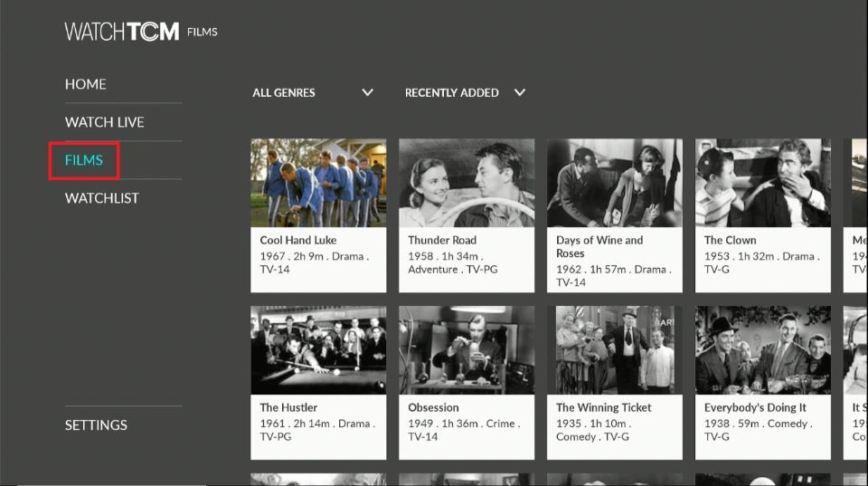Click '1949 . 1h 36m . Crime' details
This screenshot has width=868, height=486.
click(x=462, y=424)
